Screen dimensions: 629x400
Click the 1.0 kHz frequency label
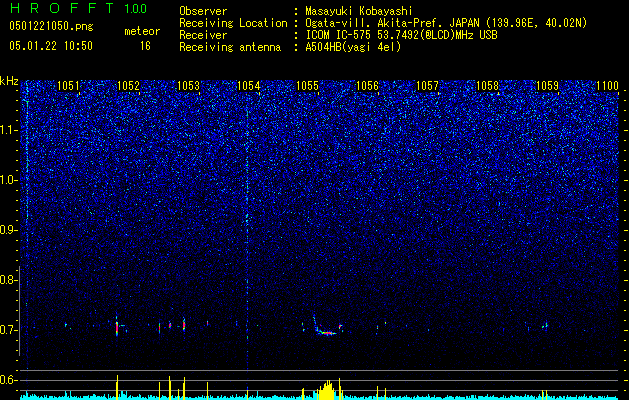click(x=8, y=180)
